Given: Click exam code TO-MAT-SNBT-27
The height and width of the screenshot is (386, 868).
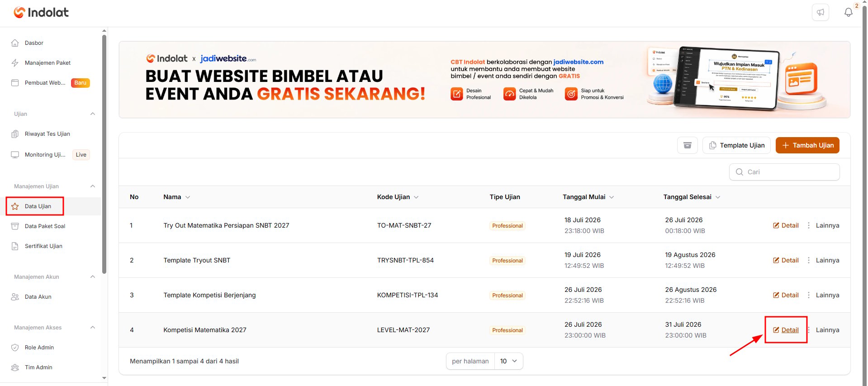Looking at the screenshot, I should click(x=404, y=225).
